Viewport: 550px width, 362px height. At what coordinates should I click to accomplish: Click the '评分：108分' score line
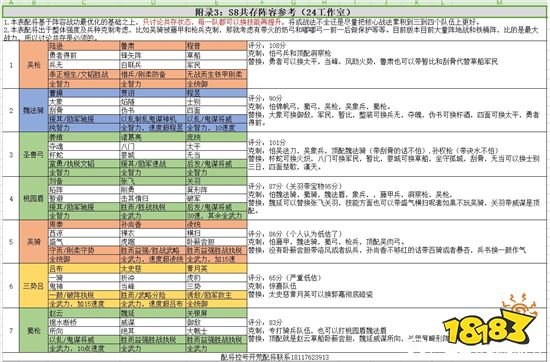267,46
